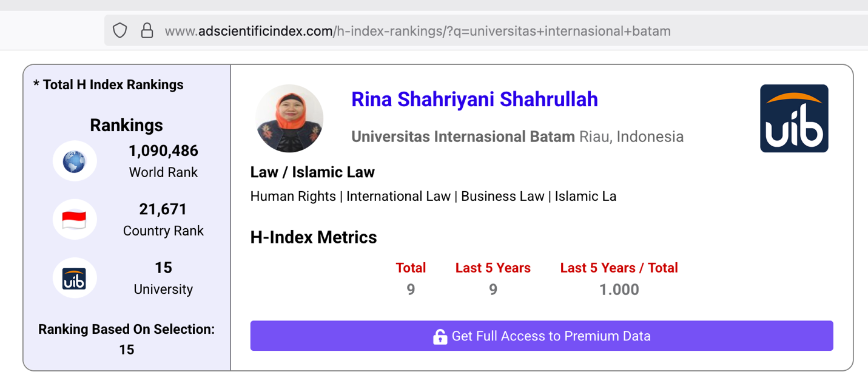Click the lock icon in the address bar
The image size is (868, 386).
(147, 30)
